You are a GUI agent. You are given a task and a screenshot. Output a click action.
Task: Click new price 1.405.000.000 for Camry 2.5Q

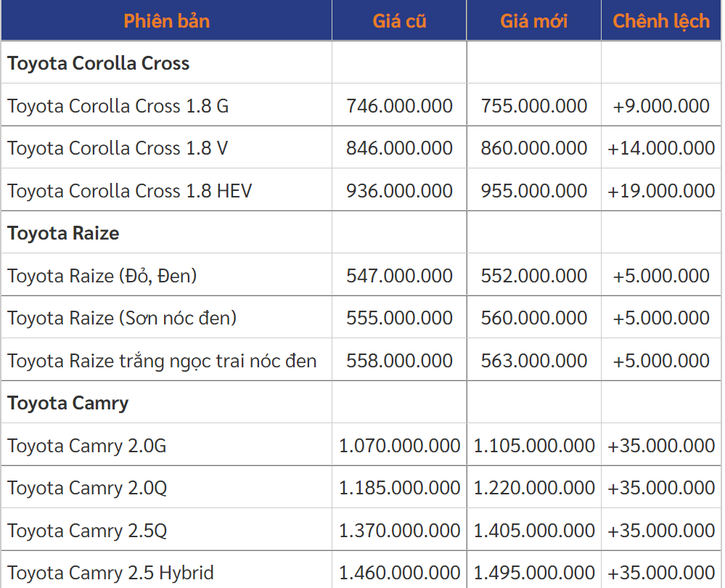tap(534, 531)
